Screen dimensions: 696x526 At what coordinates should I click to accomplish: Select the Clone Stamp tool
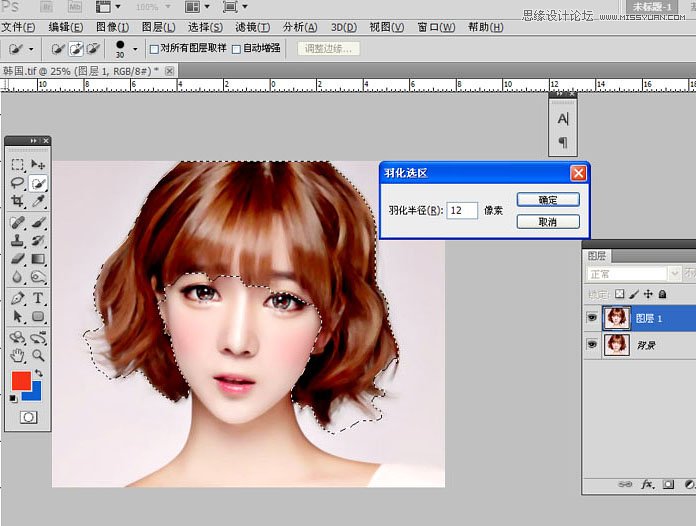pos(18,240)
